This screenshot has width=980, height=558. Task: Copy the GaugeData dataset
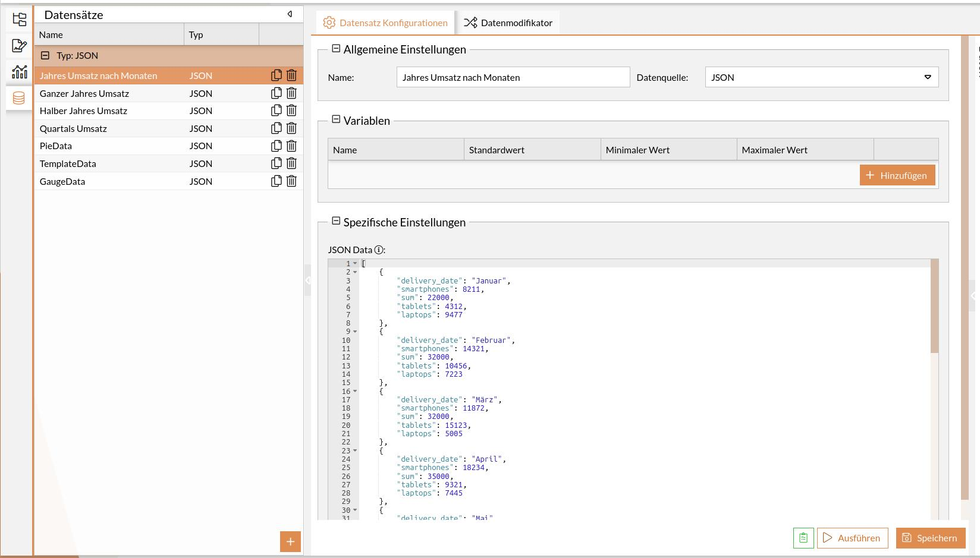click(276, 181)
